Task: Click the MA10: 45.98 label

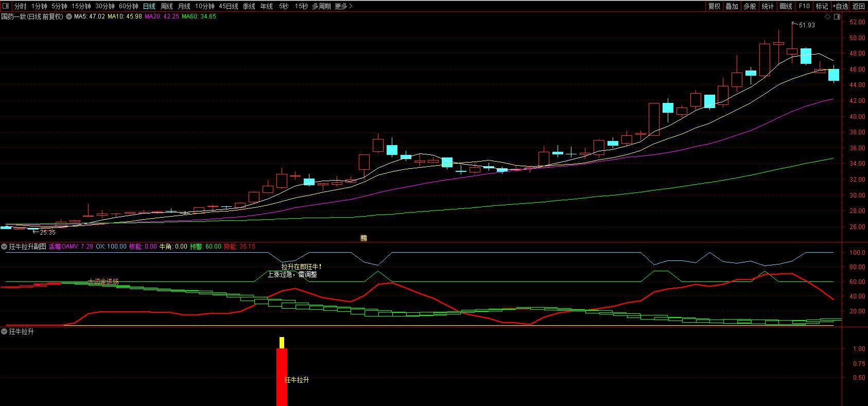Action: (x=125, y=16)
